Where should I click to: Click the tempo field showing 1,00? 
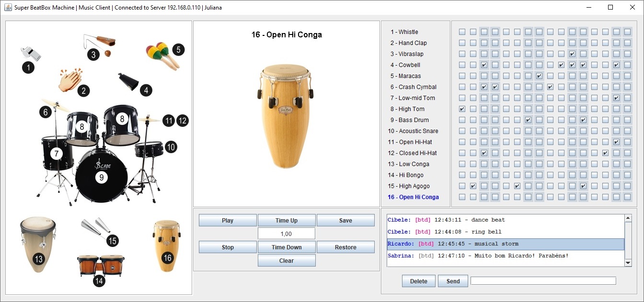(x=287, y=234)
